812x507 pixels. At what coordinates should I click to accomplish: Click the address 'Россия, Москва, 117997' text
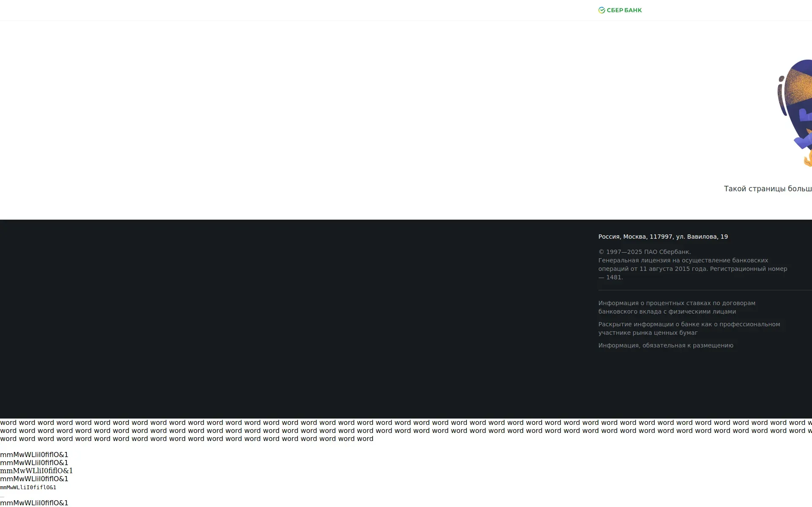click(x=663, y=237)
